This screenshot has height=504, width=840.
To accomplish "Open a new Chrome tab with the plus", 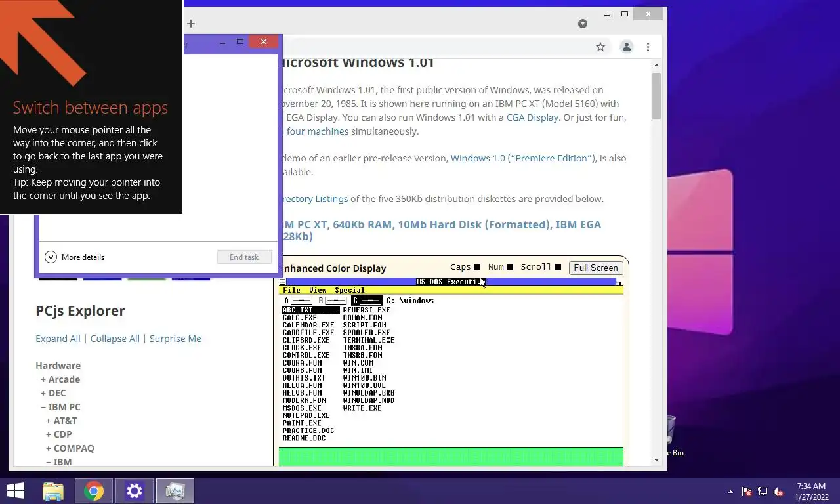I will pos(191,24).
